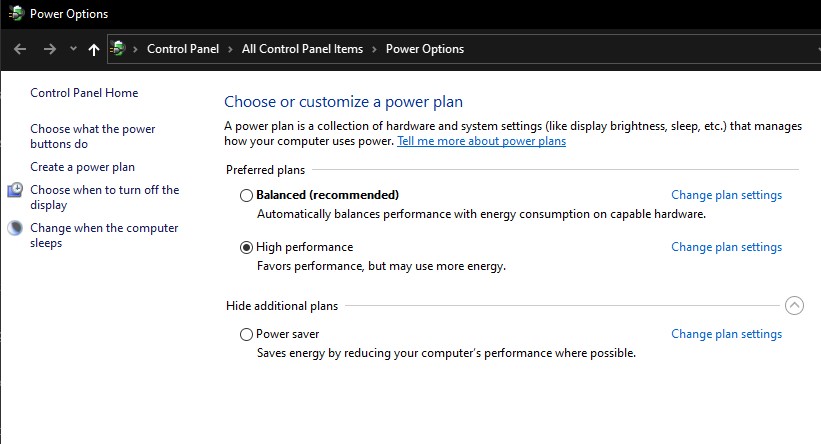This screenshot has height=444, width=821.
Task: Open Tell me more about power plans
Action: pyautogui.click(x=481, y=141)
